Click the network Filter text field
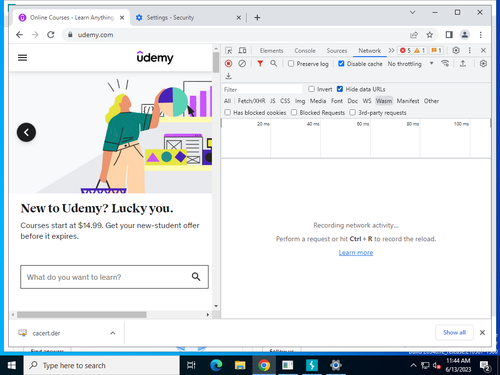500x375 pixels. click(x=262, y=89)
